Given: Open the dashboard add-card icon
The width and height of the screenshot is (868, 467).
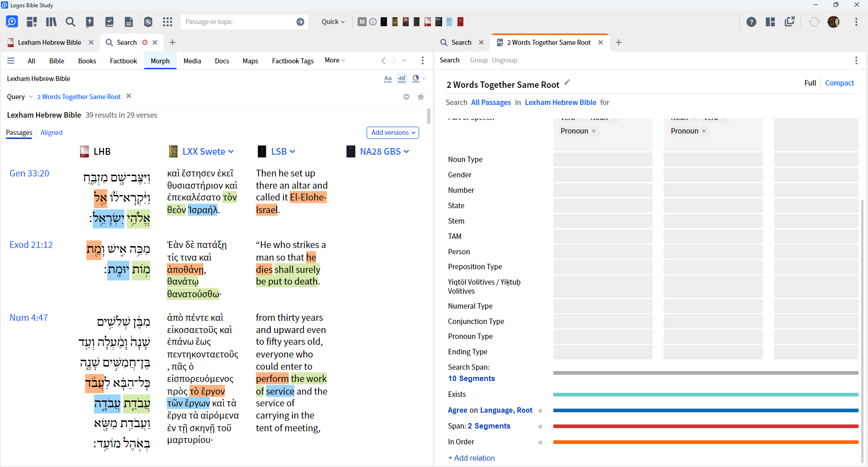Looking at the screenshot, I should coord(32,22).
